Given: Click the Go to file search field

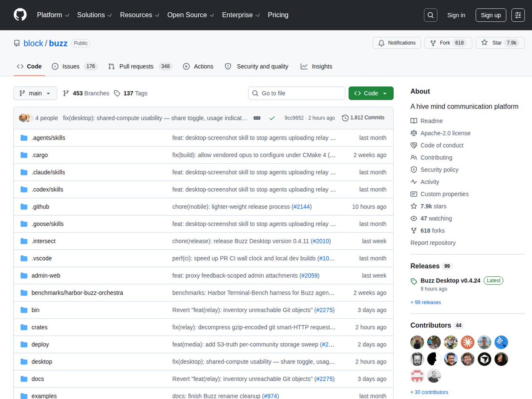Looking at the screenshot, I should tap(297, 93).
